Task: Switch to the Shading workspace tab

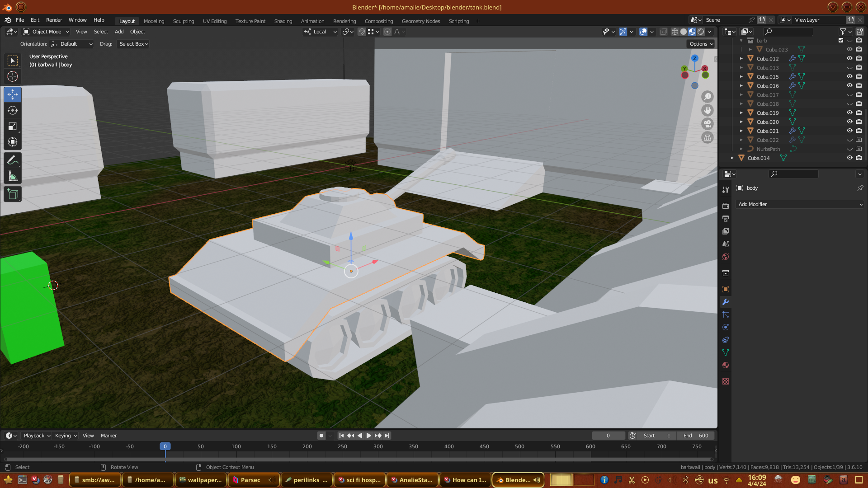Action: pyautogui.click(x=283, y=21)
